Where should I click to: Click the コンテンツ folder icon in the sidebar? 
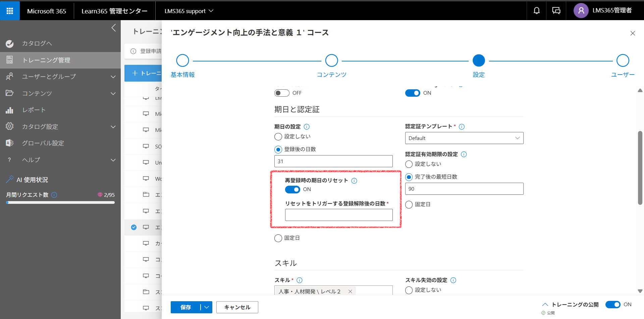click(x=9, y=93)
